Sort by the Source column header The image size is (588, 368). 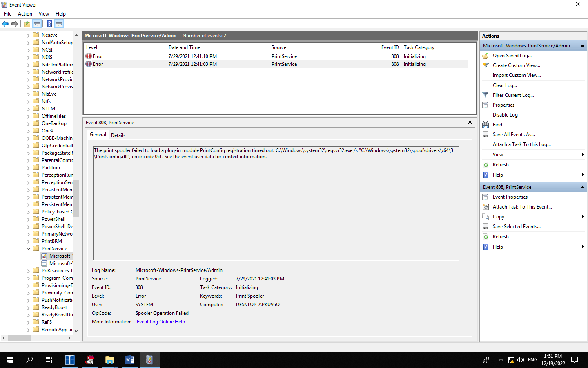click(x=302, y=47)
